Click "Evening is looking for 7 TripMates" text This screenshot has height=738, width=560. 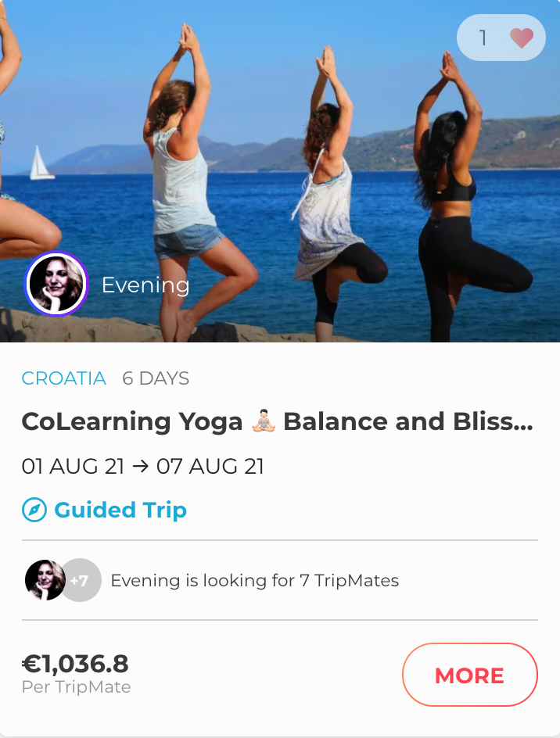[255, 580]
